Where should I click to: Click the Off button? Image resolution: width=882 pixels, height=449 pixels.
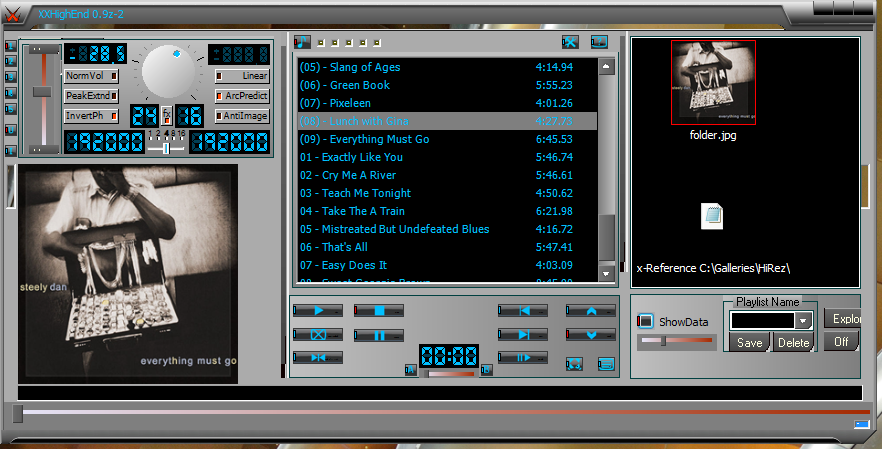pos(842,341)
